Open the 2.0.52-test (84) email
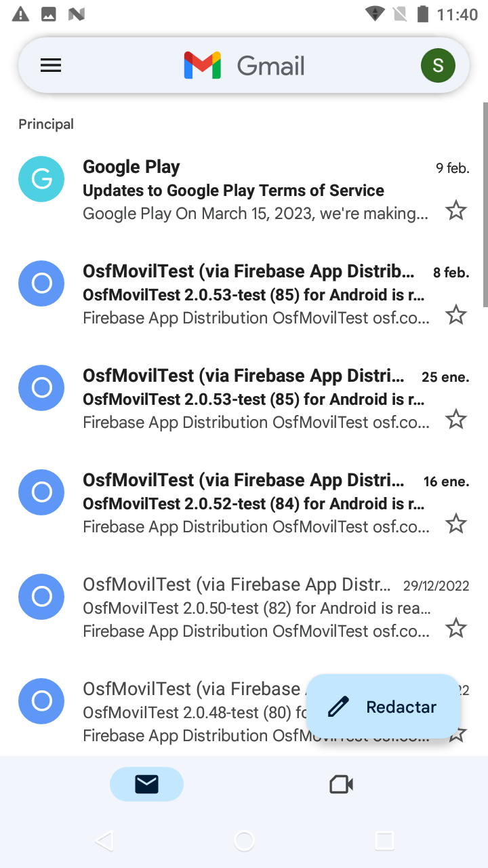The height and width of the screenshot is (868, 488). point(254,504)
